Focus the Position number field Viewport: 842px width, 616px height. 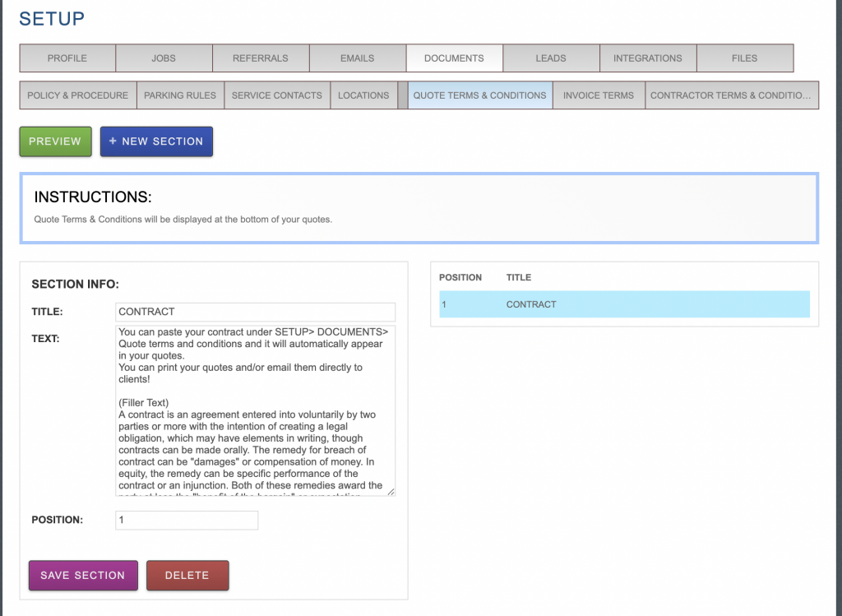pyautogui.click(x=187, y=521)
